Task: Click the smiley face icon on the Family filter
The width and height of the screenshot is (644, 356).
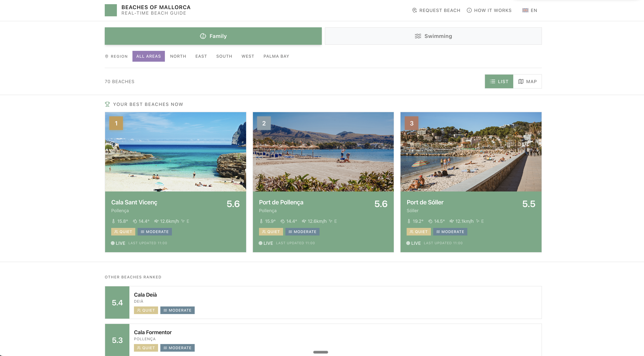Action: (203, 36)
